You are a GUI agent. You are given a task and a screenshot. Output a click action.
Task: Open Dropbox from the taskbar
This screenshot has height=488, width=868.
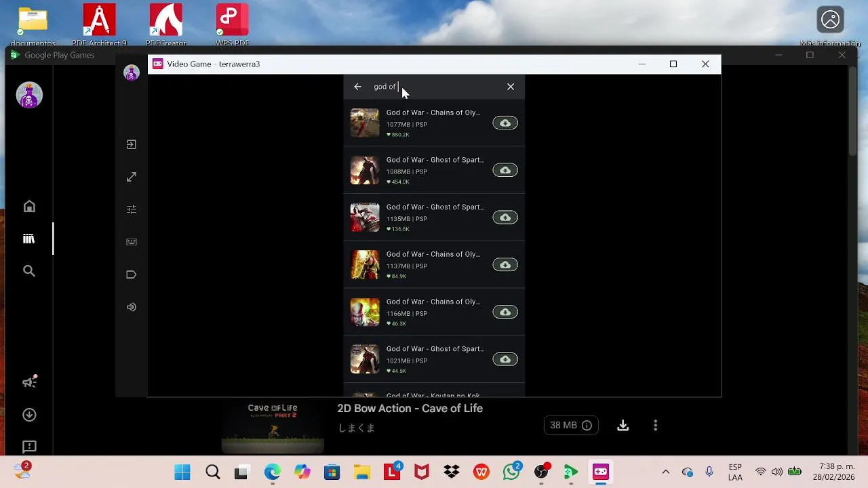452,472
